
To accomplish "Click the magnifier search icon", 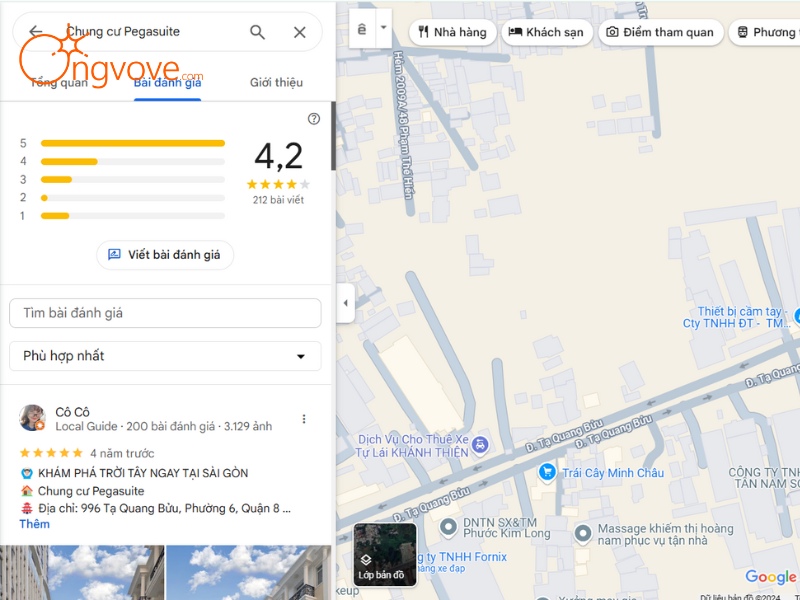I will click(x=257, y=32).
